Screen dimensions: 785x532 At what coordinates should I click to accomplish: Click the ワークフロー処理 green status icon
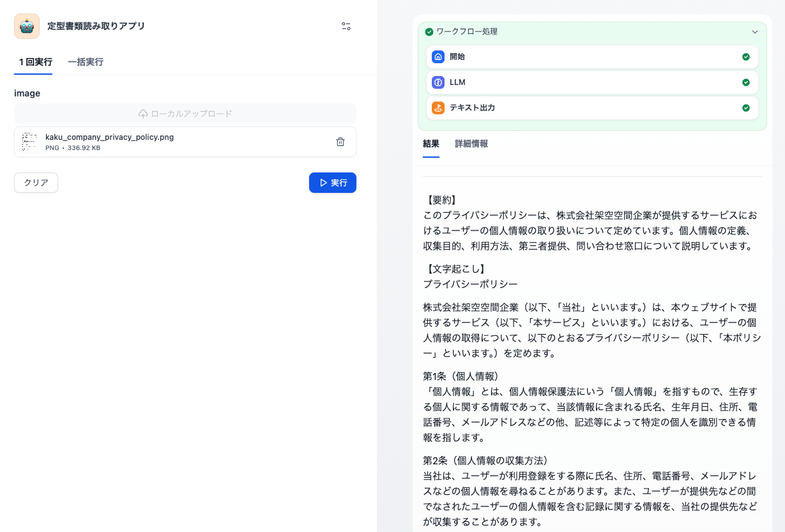(x=429, y=32)
